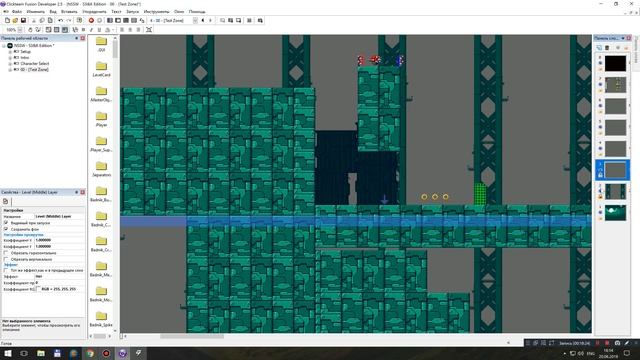Expand the Intro frame tree node
The image size is (640, 360).
[x=10, y=58]
